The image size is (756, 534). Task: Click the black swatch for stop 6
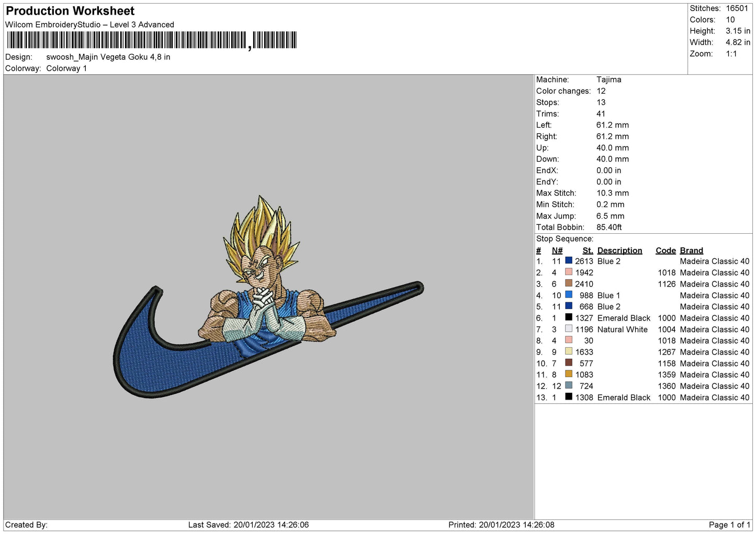coord(569,317)
